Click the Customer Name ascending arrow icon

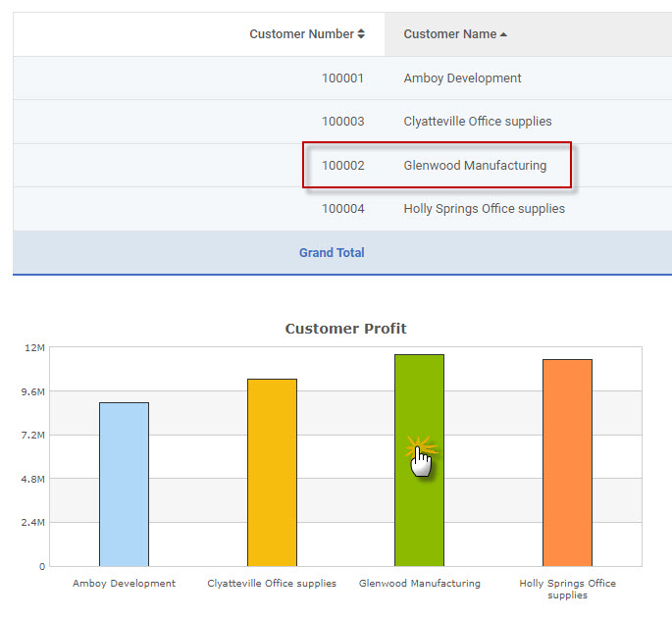tap(503, 34)
